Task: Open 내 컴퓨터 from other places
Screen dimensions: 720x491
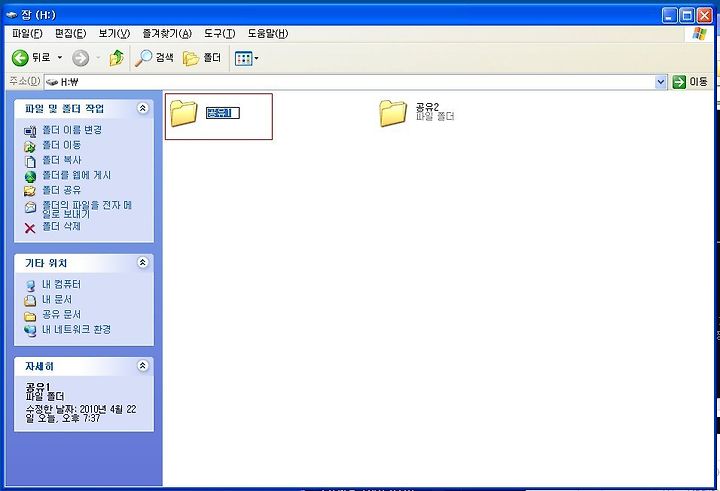Action: point(62,284)
